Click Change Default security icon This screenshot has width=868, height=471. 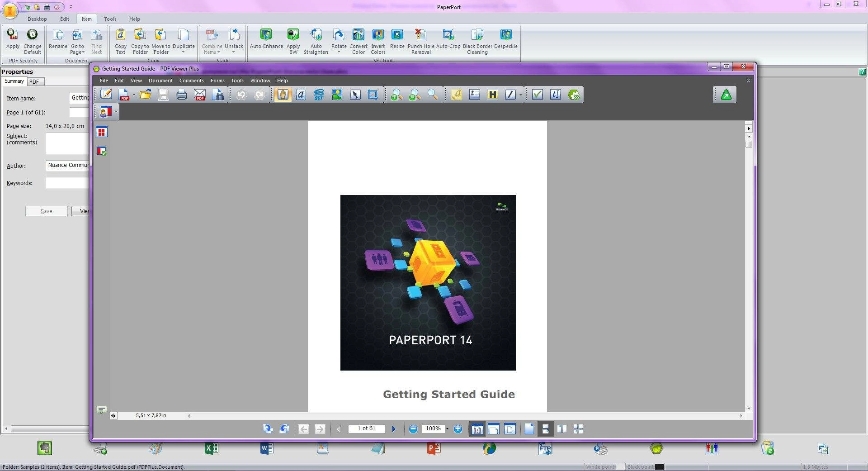pyautogui.click(x=33, y=41)
